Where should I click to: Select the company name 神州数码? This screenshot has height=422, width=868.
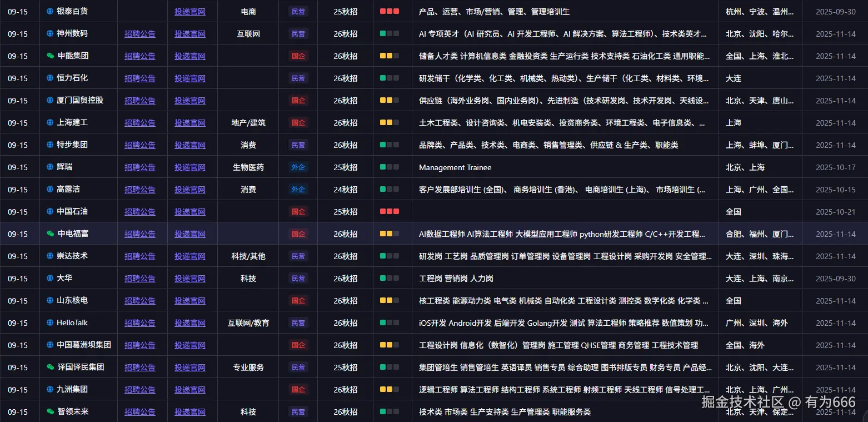(x=72, y=33)
